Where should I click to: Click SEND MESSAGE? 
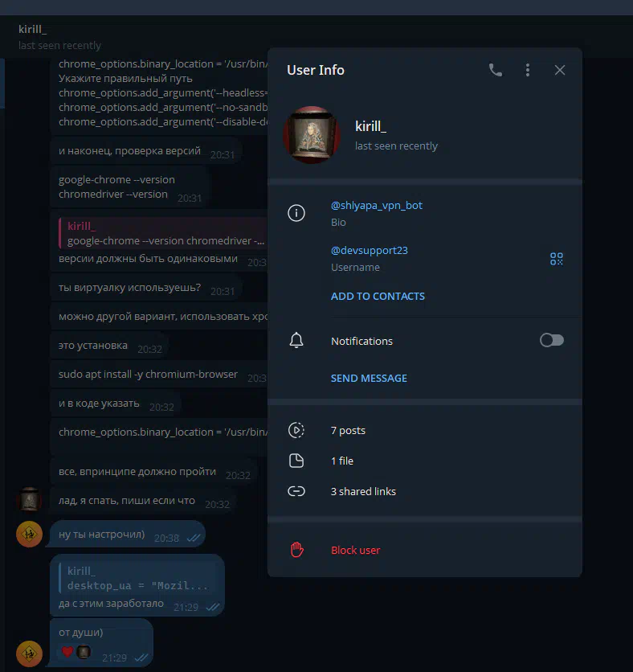click(369, 378)
